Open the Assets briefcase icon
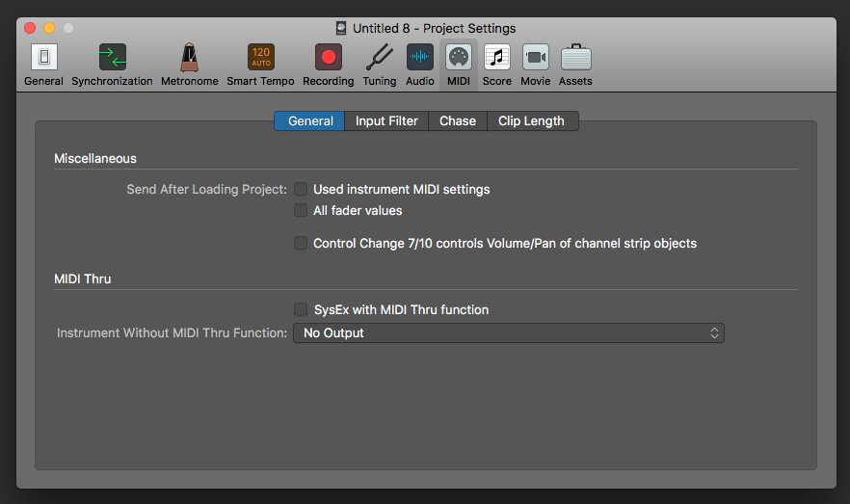 (x=575, y=59)
